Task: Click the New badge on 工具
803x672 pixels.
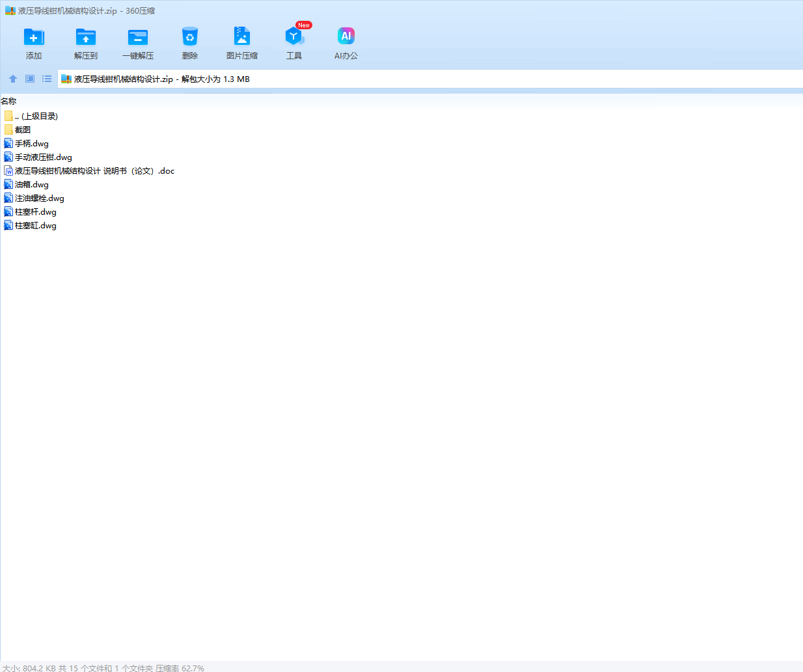Action: tap(303, 25)
